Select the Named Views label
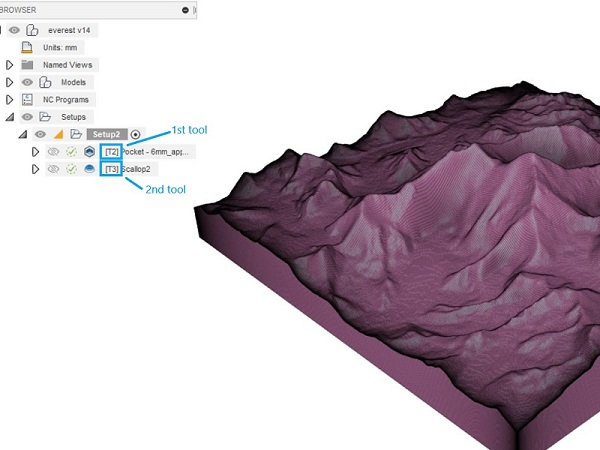 (67, 65)
